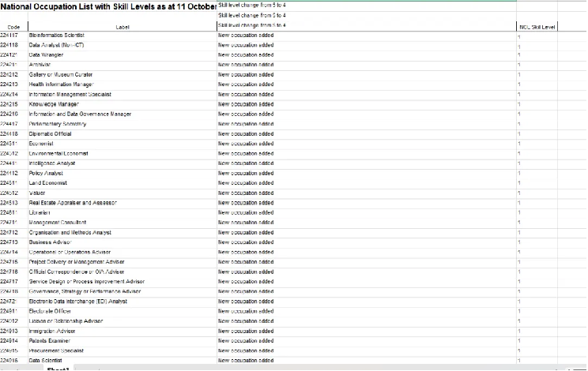588x371 pixels.
Task: Select the 'Code' column header cell
Action: click(x=13, y=27)
